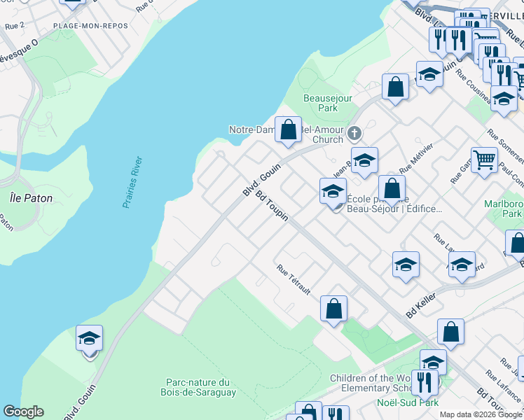This screenshot has height=420, width=524.
Task: Click shopping bag marker beside Notre-Dame Bel-Amour Church
Action: pos(288,132)
